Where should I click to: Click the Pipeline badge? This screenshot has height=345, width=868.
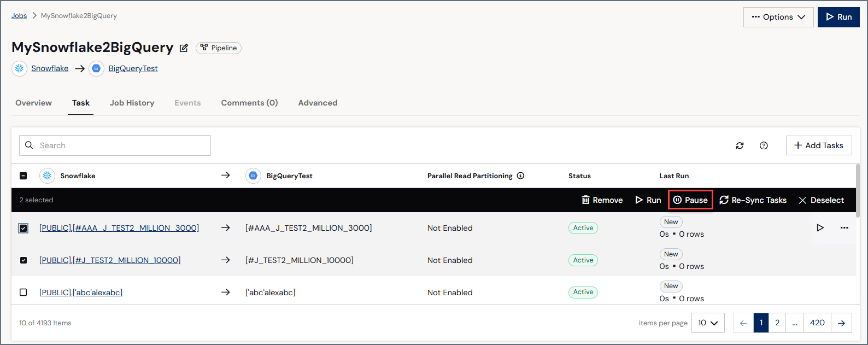click(219, 48)
